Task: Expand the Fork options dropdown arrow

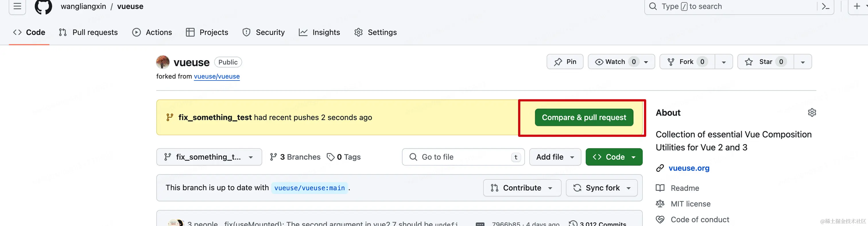Action: point(724,62)
